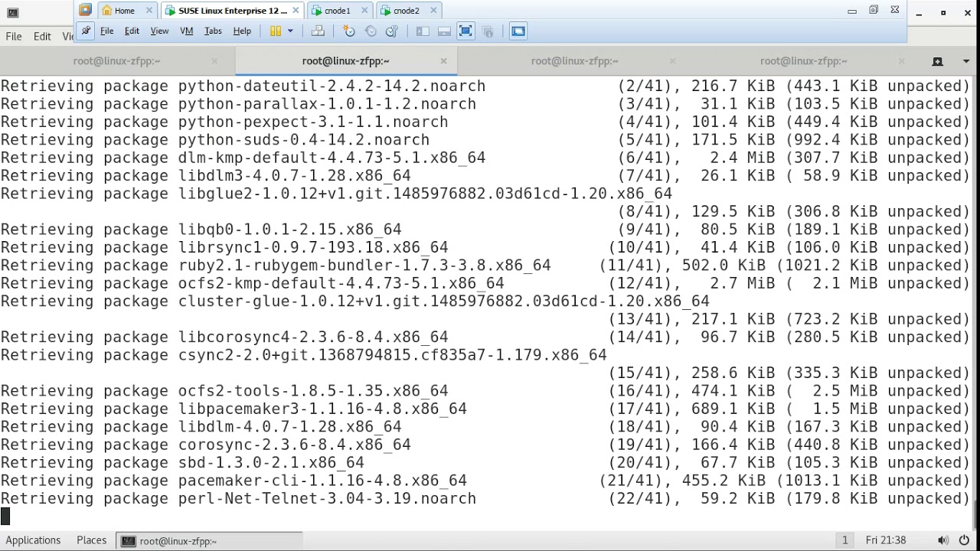Open the terminal tab list dropdown arrow
980x551 pixels.
[966, 61]
